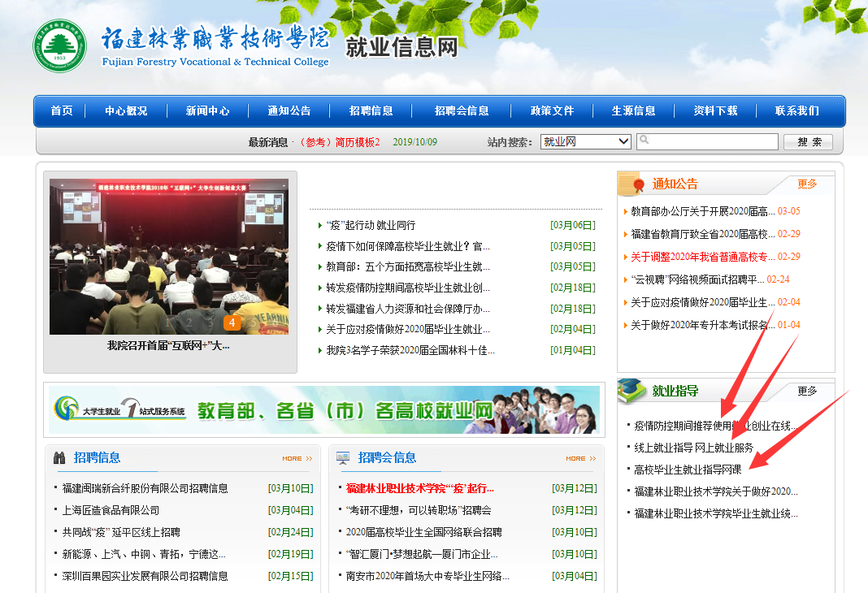The height and width of the screenshot is (593, 868).
Task: Select slide number 4 on the carousel
Action: (232, 322)
